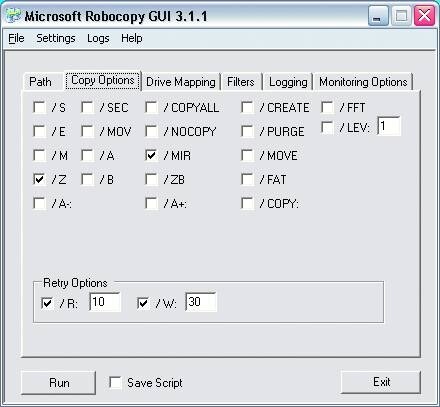Untick the /W: wait time checkbox
440x407 pixels.
pos(143,303)
